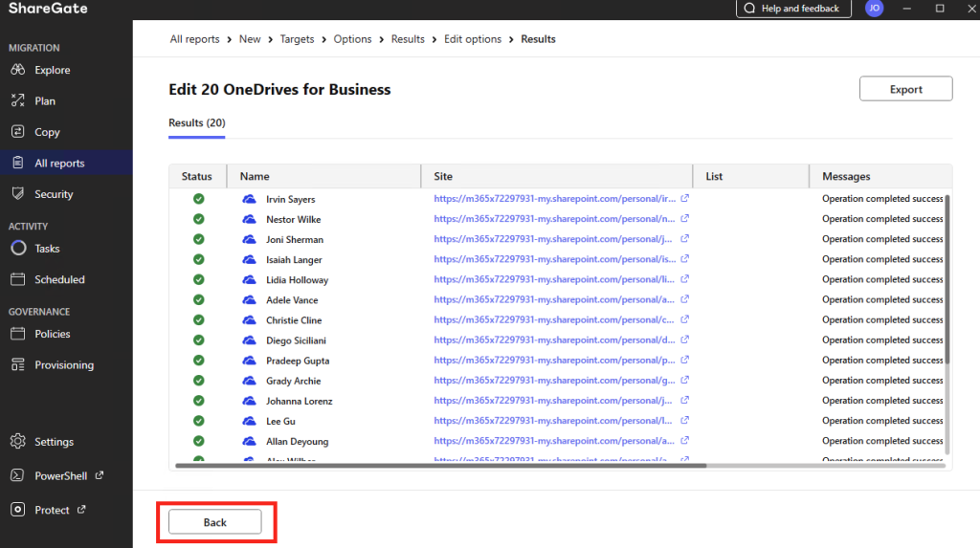Go to All reports breadcrumb

click(x=194, y=39)
